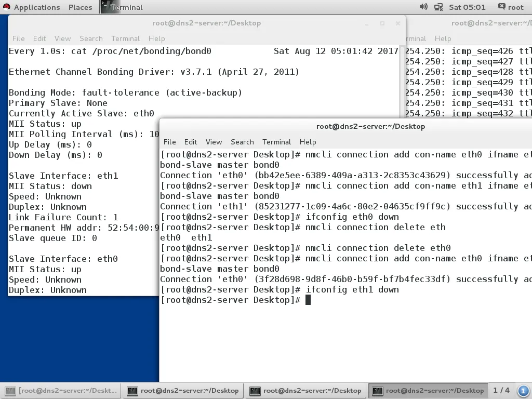Open Terminal menu in bonding watch window
This screenshot has width=532, height=399.
[125, 38]
